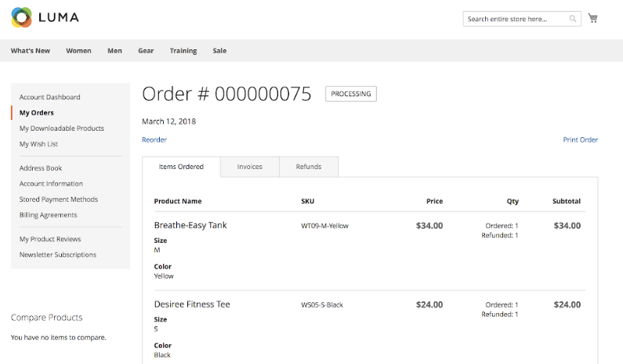This screenshot has width=623, height=364.
Task: Go to the Training section
Action: (x=183, y=51)
